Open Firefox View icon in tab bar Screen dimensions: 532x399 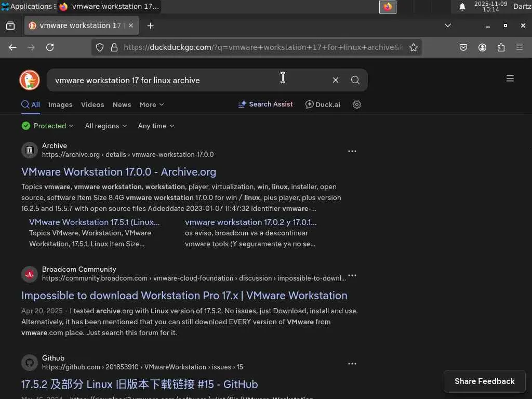pyautogui.click(x=10, y=26)
